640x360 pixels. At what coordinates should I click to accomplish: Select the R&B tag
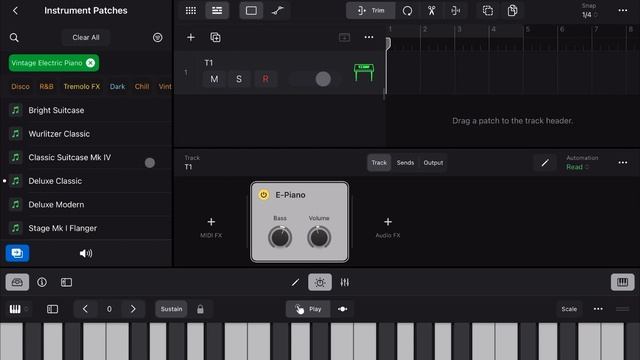47,87
